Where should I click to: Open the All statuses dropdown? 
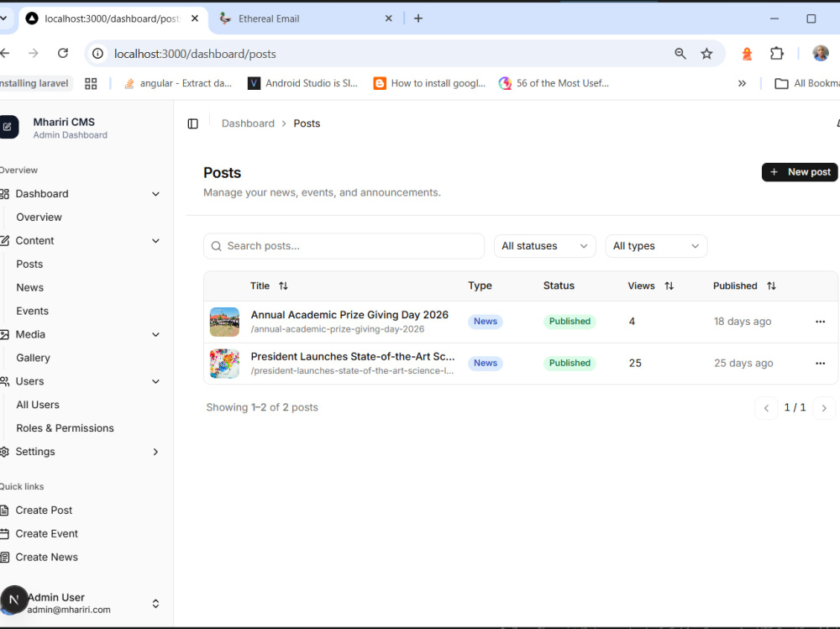pos(544,246)
